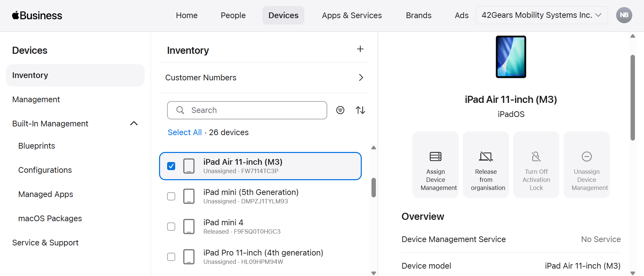Click the plus icon to add inventory

click(x=360, y=49)
